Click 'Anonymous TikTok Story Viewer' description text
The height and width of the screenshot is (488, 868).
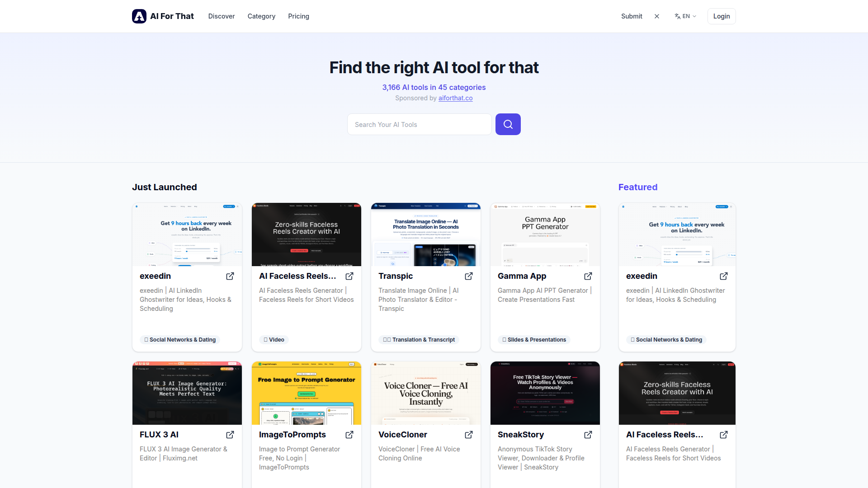[541, 458]
